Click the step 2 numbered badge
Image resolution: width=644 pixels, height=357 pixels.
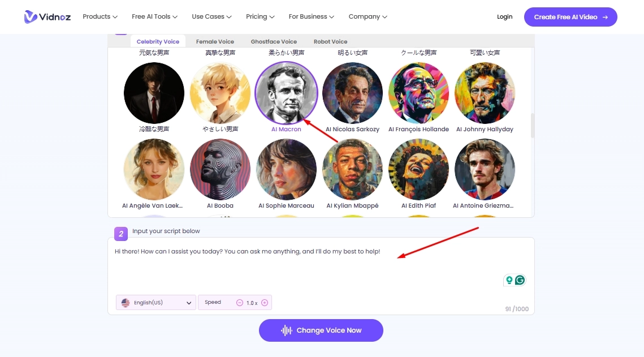(120, 233)
